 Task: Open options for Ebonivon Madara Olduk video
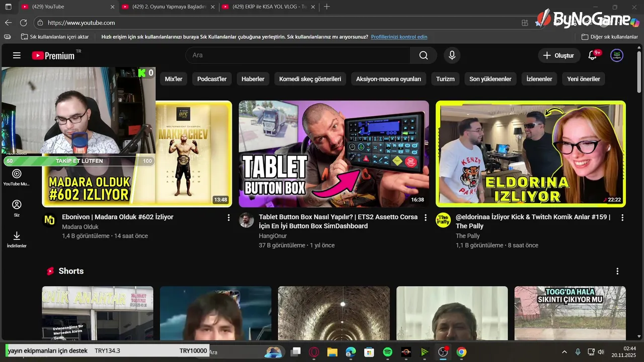[228, 218]
